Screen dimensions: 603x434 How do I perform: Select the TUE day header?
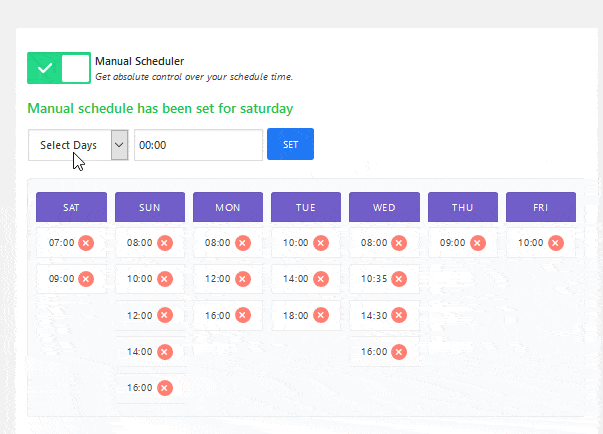(x=306, y=207)
